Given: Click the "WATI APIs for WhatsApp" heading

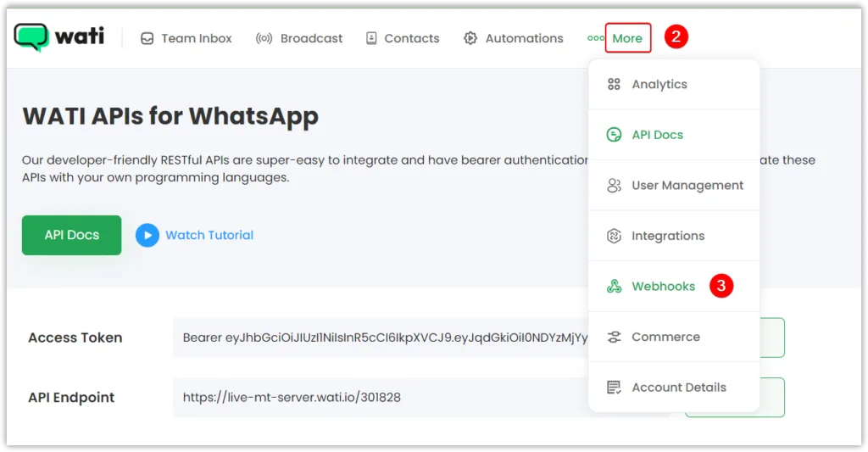Looking at the screenshot, I should tap(170, 116).
